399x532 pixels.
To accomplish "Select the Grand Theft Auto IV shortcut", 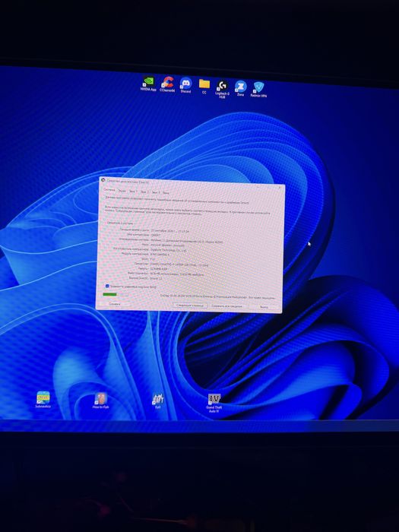I will pos(214,403).
